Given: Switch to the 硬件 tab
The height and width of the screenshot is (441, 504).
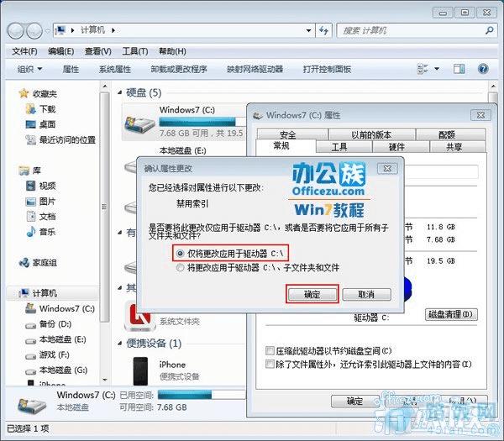Looking at the screenshot, I should click(401, 146).
